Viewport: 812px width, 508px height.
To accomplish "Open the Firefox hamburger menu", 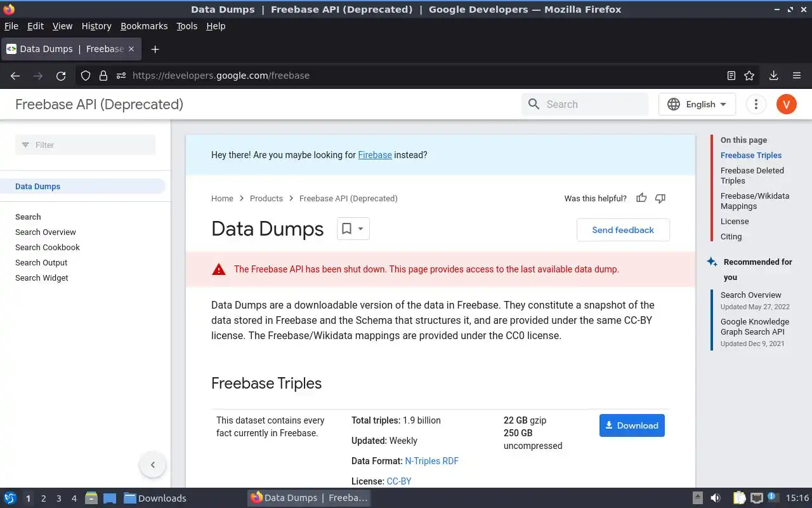I will pyautogui.click(x=797, y=76).
